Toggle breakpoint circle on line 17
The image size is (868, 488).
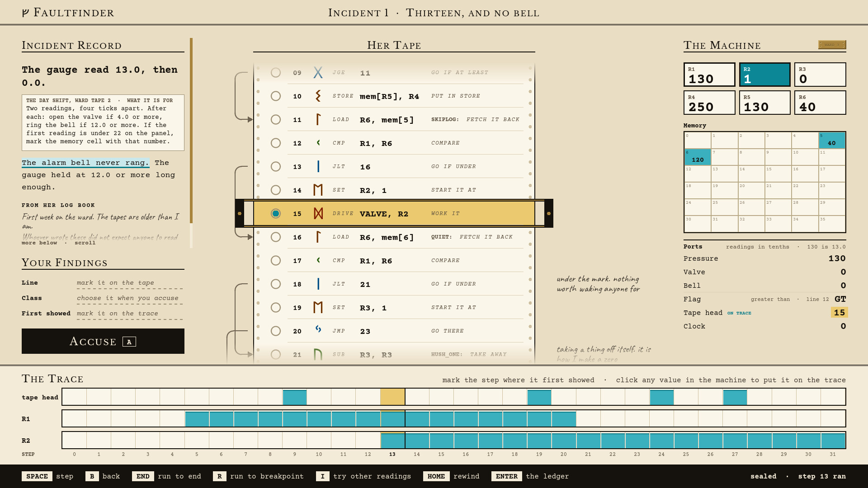tap(276, 260)
